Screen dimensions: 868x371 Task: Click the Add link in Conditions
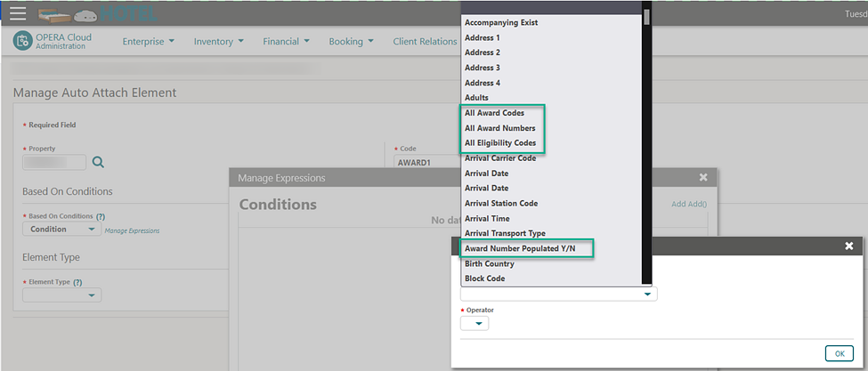(678, 204)
